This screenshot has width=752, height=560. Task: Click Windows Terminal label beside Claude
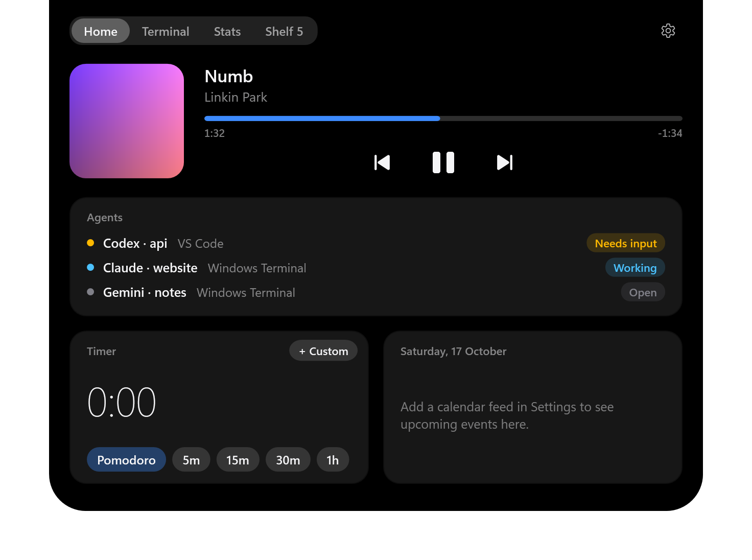pyautogui.click(x=257, y=268)
